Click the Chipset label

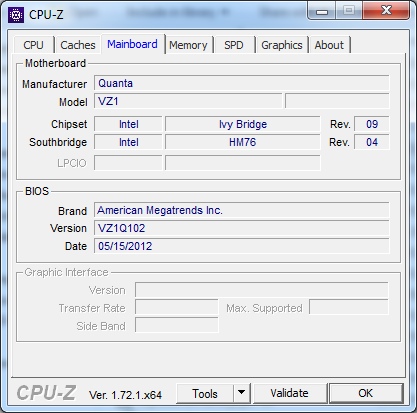point(69,124)
